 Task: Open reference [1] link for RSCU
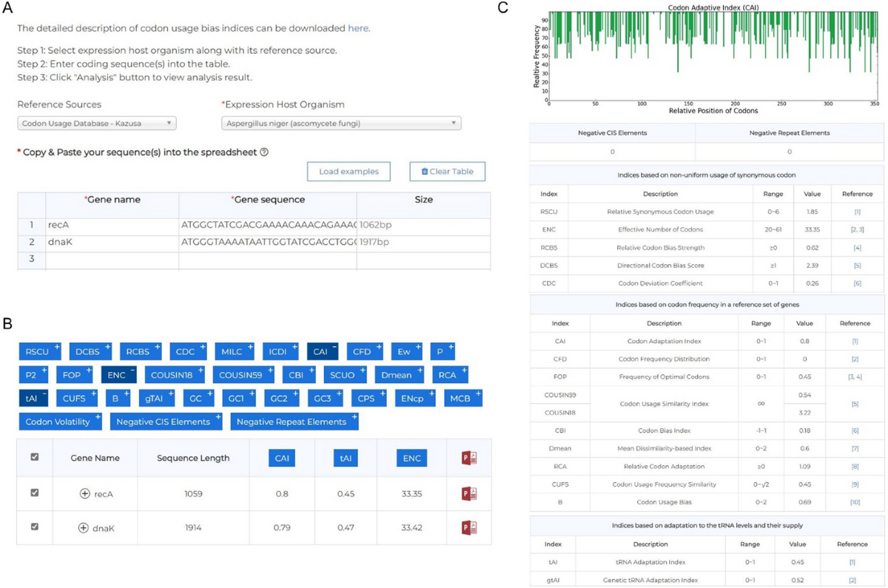pos(856,212)
